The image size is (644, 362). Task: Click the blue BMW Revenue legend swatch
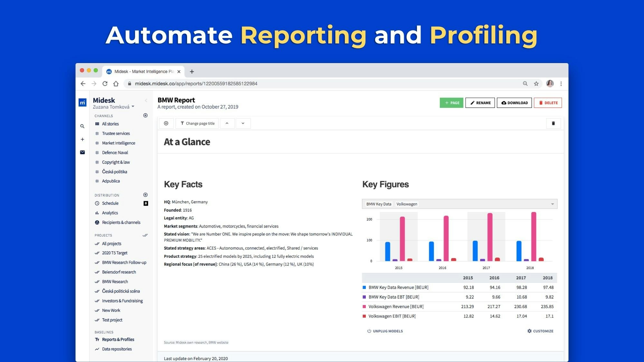(364, 287)
